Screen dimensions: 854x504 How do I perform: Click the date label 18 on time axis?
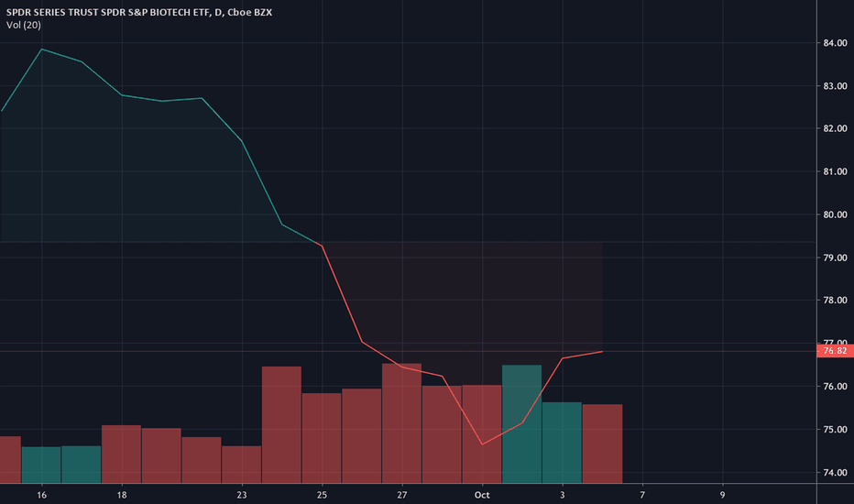tap(122, 495)
